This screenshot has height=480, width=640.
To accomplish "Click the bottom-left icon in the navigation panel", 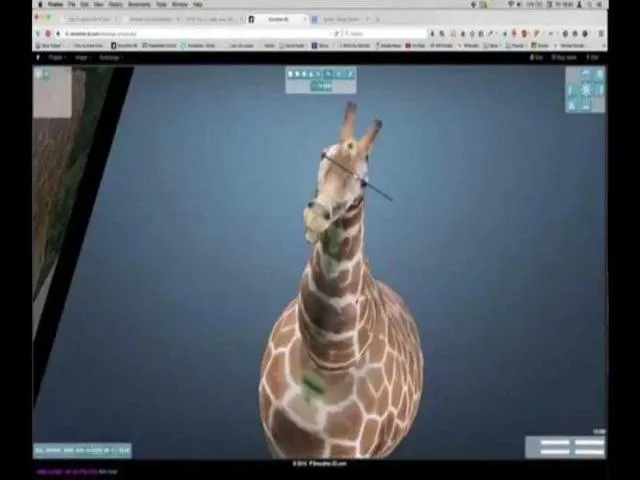I will pyautogui.click(x=572, y=104).
